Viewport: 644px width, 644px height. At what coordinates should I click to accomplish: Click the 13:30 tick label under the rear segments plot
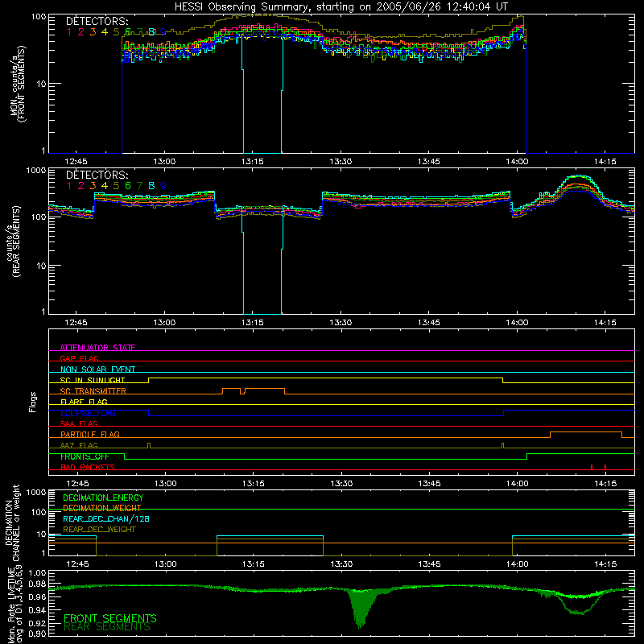click(341, 323)
